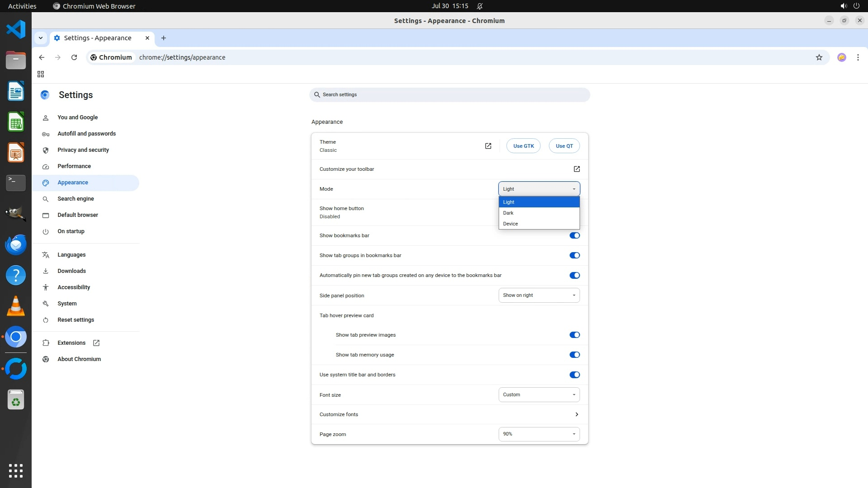868x488 pixels.
Task: Open the profile avatar icon
Action: point(841,57)
